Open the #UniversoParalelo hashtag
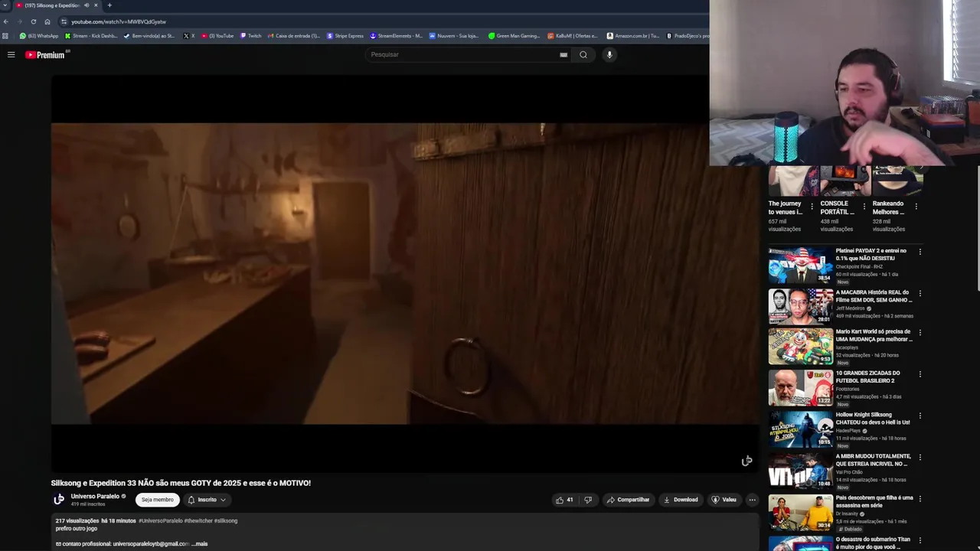Image resolution: width=980 pixels, height=551 pixels. pos(161,520)
